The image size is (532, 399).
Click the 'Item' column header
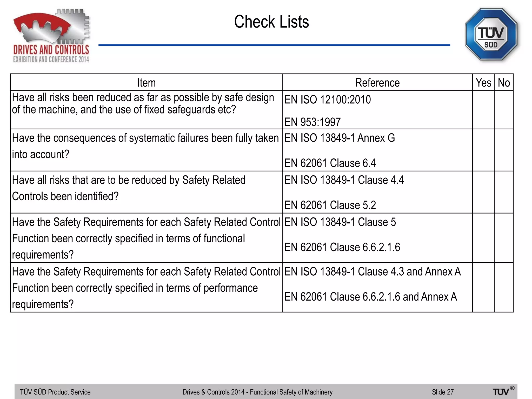pos(147,83)
